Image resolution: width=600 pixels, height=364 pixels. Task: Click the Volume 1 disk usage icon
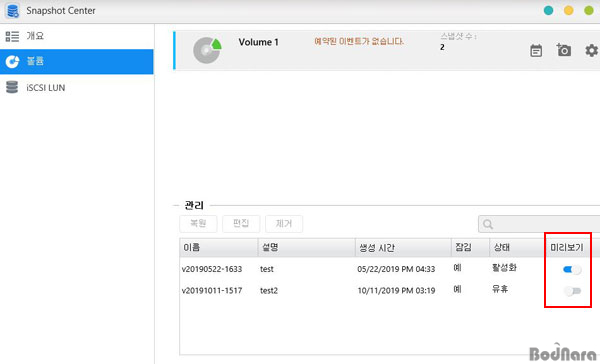[x=207, y=50]
